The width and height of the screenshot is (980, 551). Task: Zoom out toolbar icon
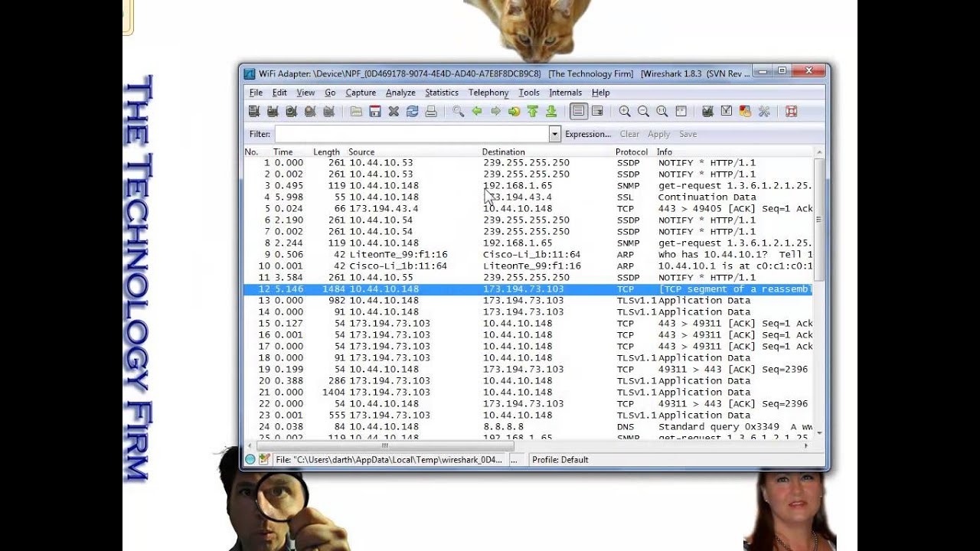643,112
